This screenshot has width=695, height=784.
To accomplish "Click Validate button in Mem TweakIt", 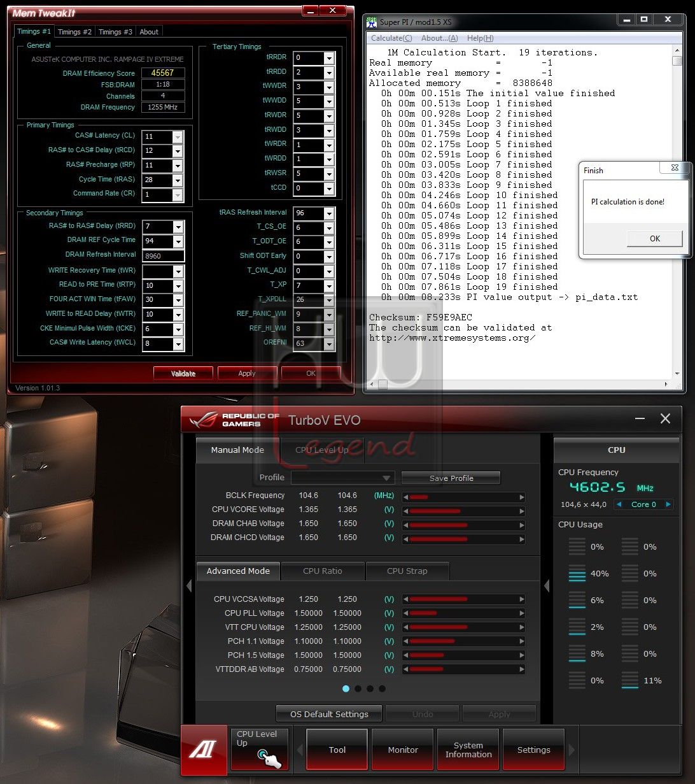I will pyautogui.click(x=183, y=374).
